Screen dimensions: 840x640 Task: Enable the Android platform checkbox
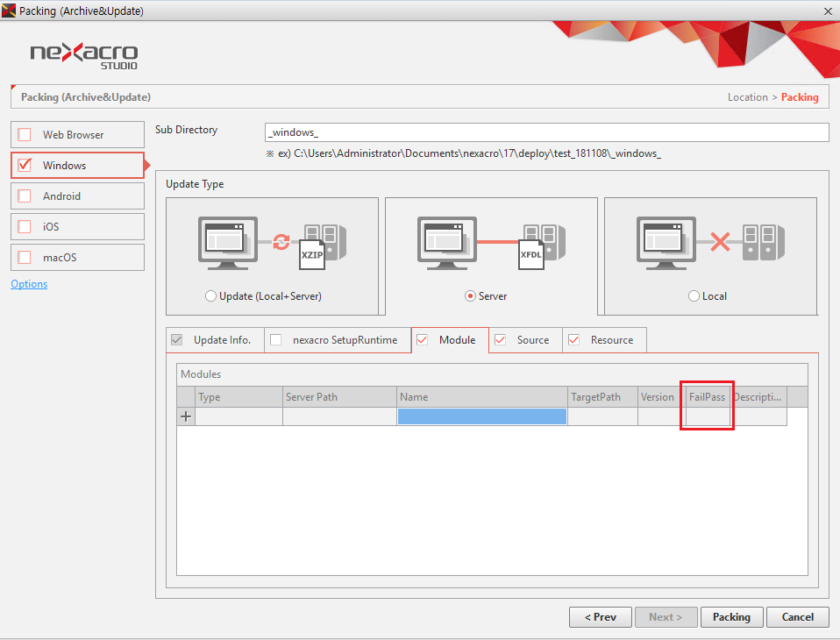[25, 196]
